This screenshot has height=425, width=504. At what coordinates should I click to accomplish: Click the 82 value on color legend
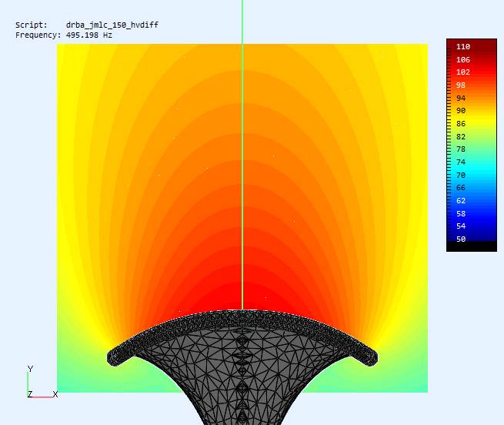[x=461, y=137]
